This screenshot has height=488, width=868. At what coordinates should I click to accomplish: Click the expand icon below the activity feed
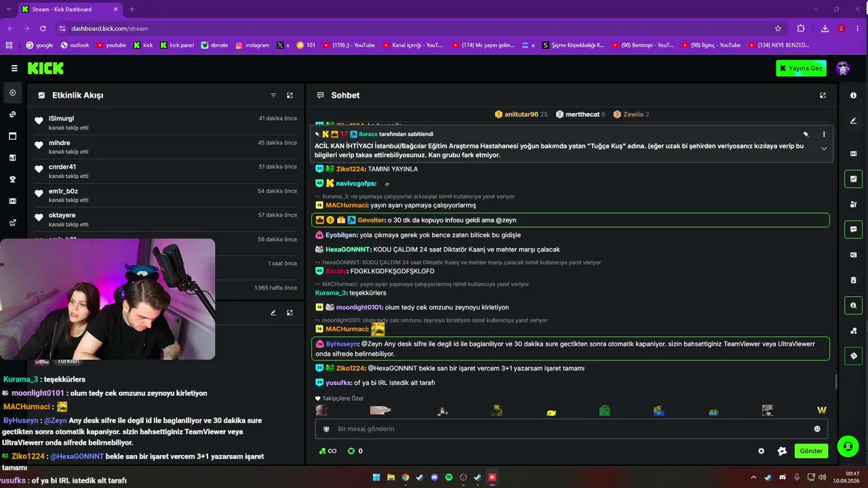[x=290, y=312]
